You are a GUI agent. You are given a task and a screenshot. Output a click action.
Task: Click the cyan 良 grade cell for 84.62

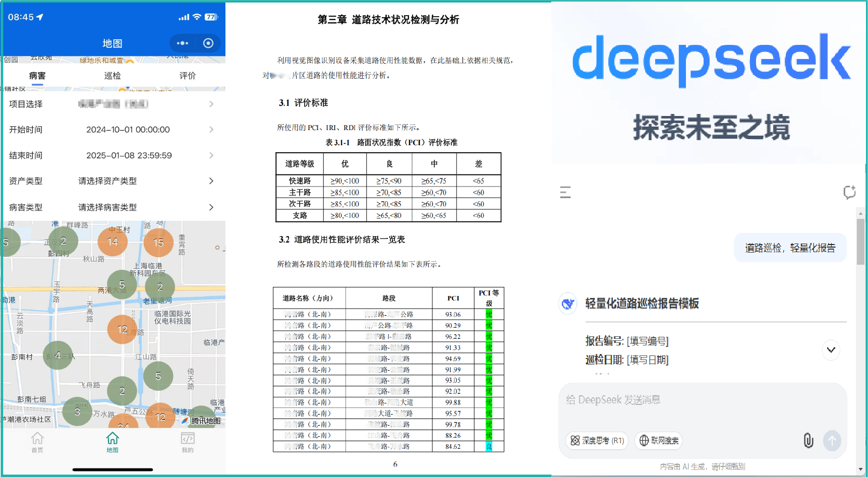tap(489, 446)
